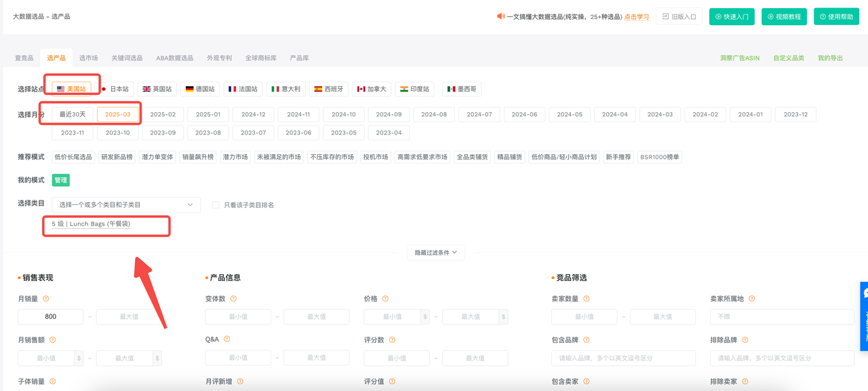Select the 2025-02 month option
868x391 pixels.
click(x=163, y=115)
